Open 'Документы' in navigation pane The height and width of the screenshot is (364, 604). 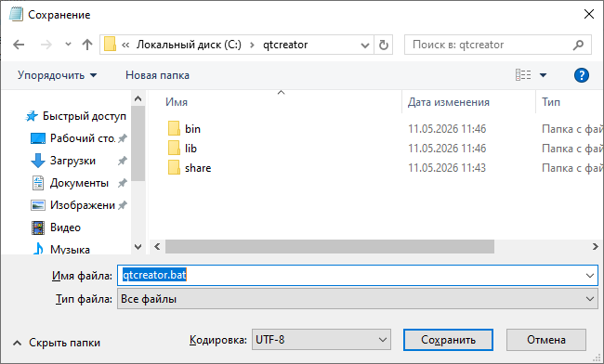coord(79,183)
